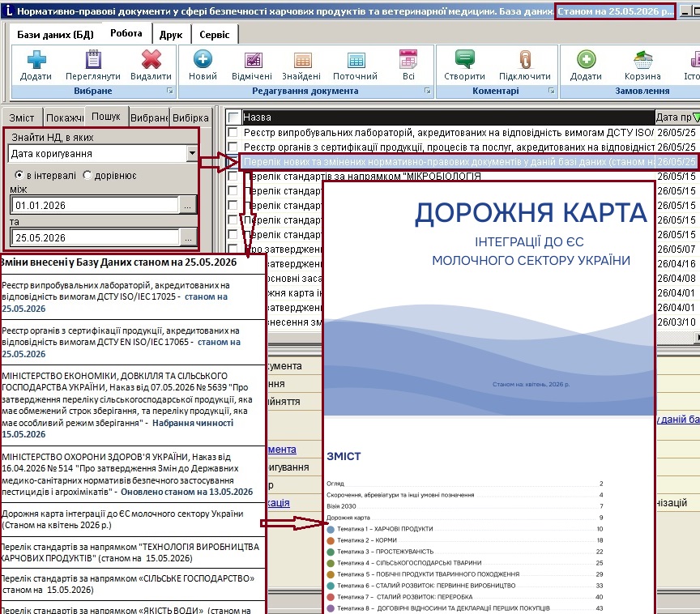Click Переглянути icon in Вибране group
Viewport: 700px width, 614px height.
(x=93, y=59)
